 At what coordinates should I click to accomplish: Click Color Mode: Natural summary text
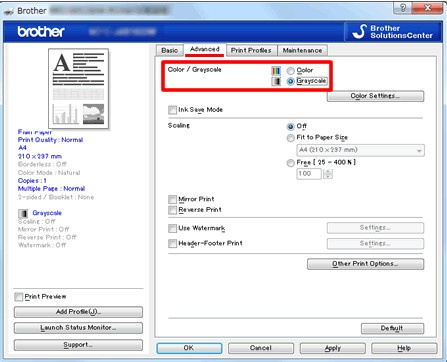coord(49,173)
